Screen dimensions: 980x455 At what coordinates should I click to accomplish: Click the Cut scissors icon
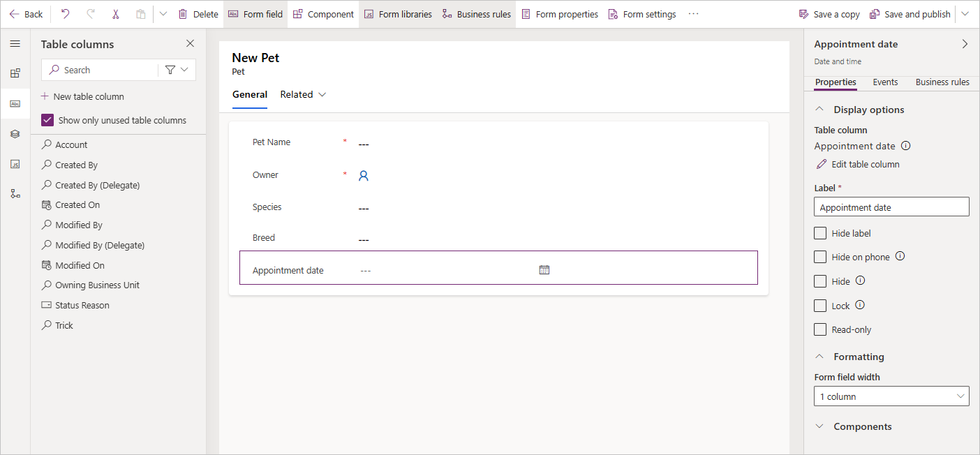tap(116, 14)
